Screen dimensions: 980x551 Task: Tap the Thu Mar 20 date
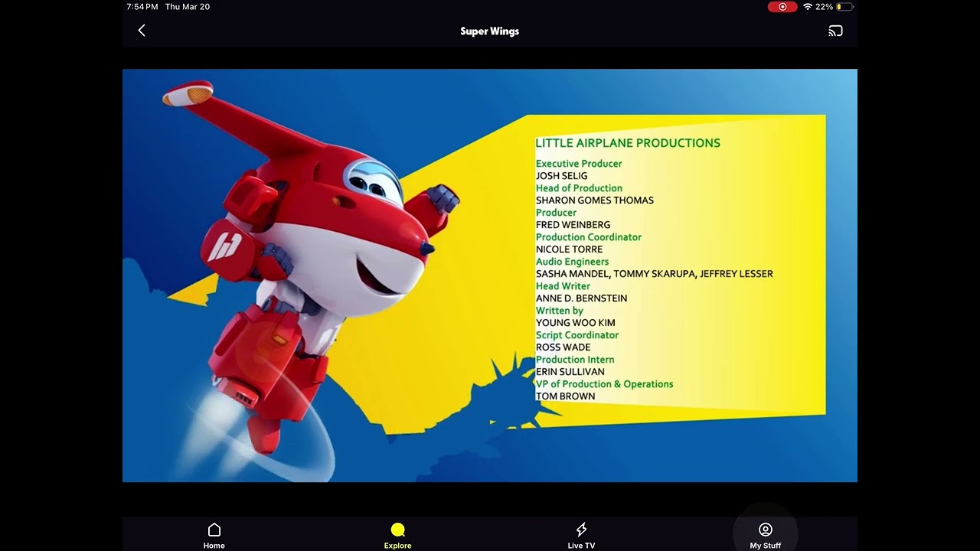click(188, 7)
